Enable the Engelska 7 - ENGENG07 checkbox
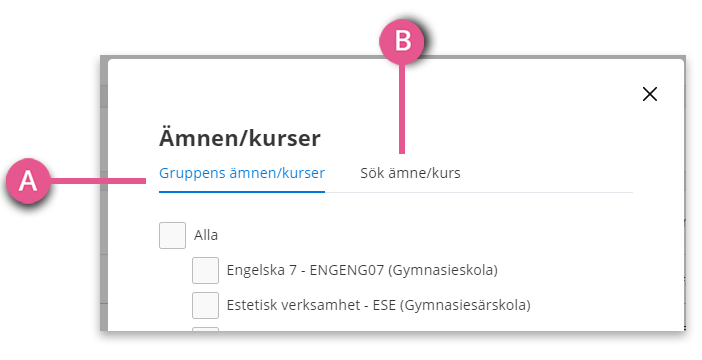Image resolution: width=702 pixels, height=360 pixels. point(205,270)
